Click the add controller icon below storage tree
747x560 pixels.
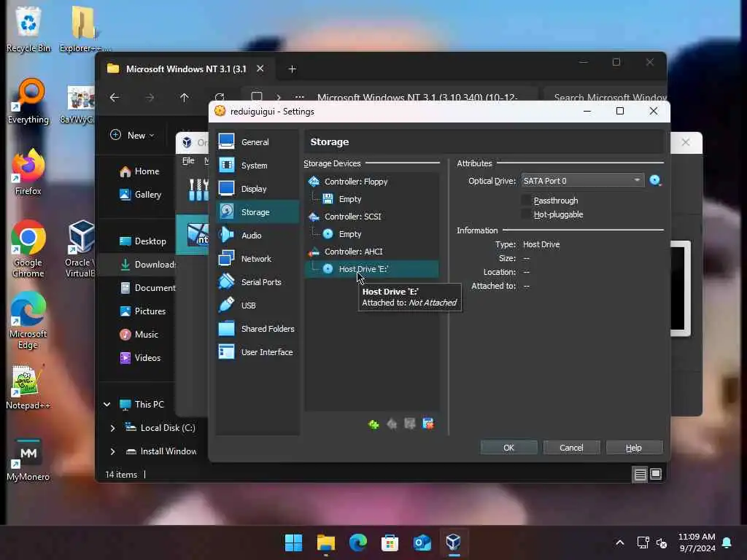[373, 424]
